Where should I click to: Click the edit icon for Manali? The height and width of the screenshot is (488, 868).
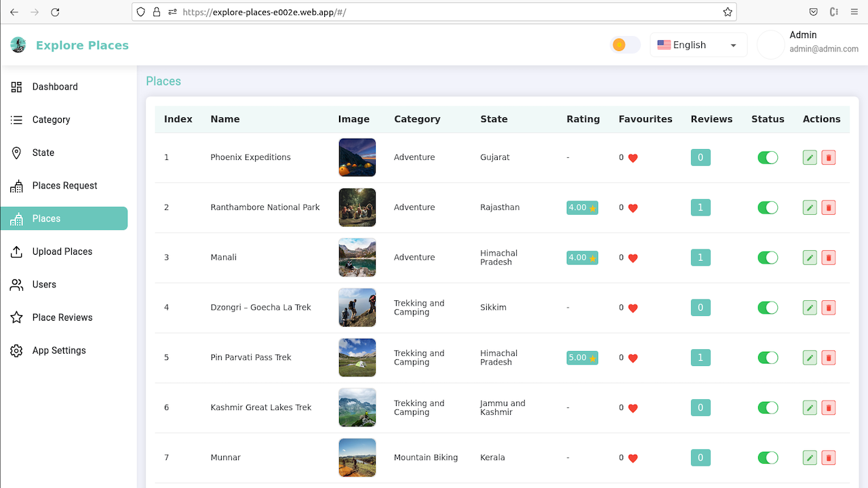click(809, 258)
